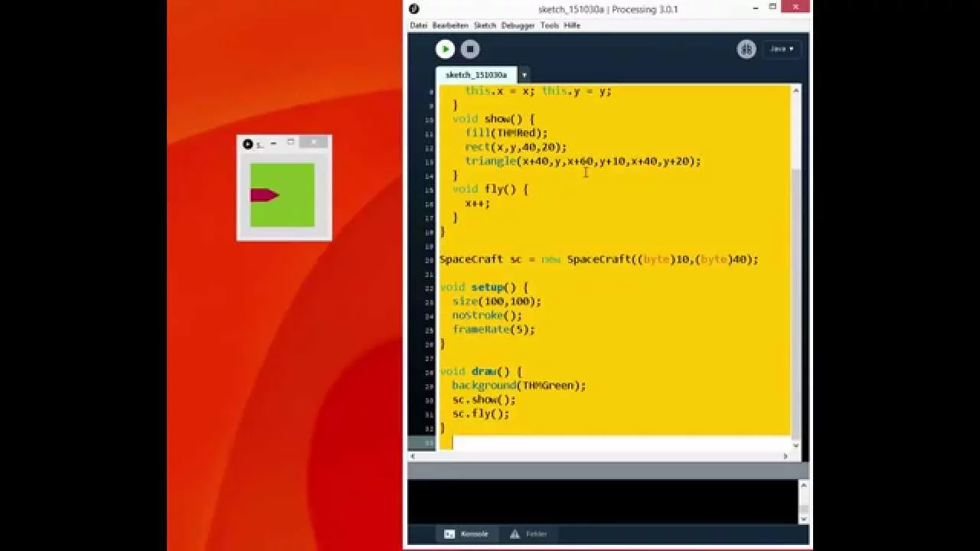Open the Hilfe menu

[572, 25]
